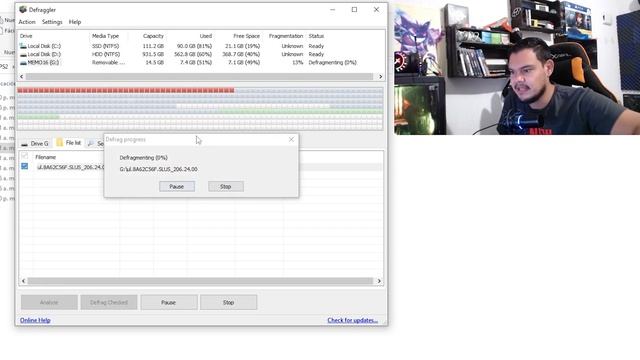Click the drive list horizontal scrollbar

(199, 77)
